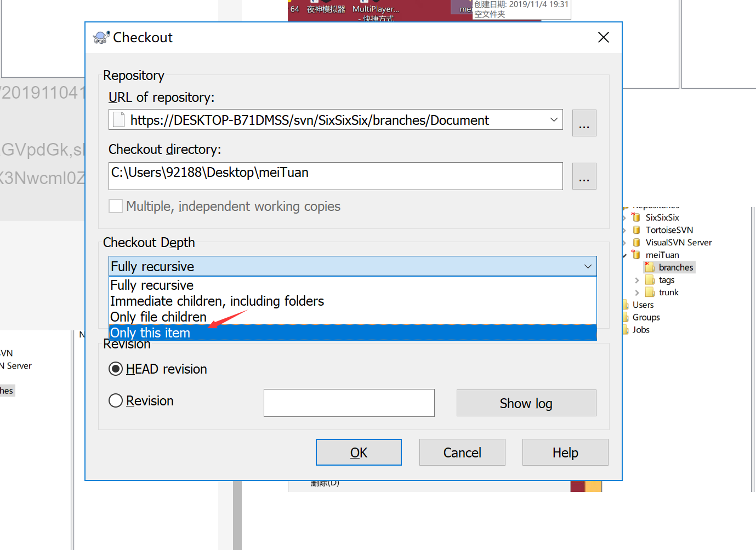Select the HEAD revision radio button
Screen dimensions: 756x550
(x=116, y=369)
